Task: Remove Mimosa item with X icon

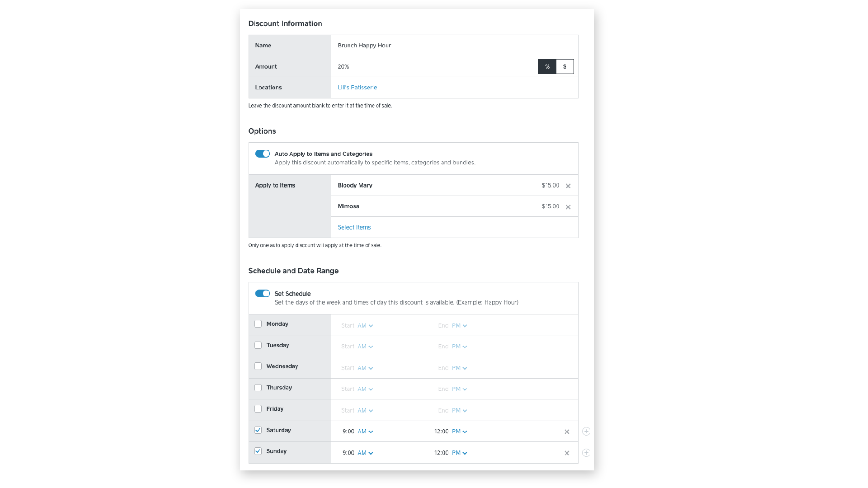Action: 568,207
